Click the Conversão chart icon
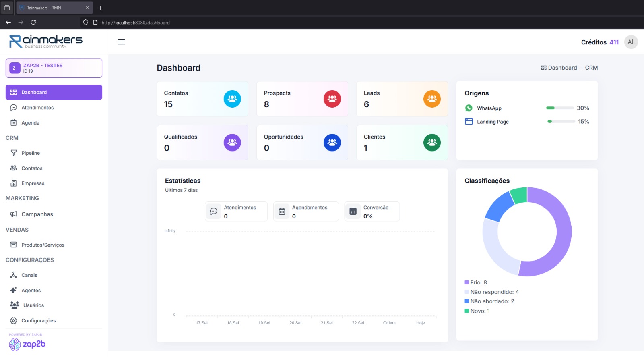The image size is (644, 357). 353,212
